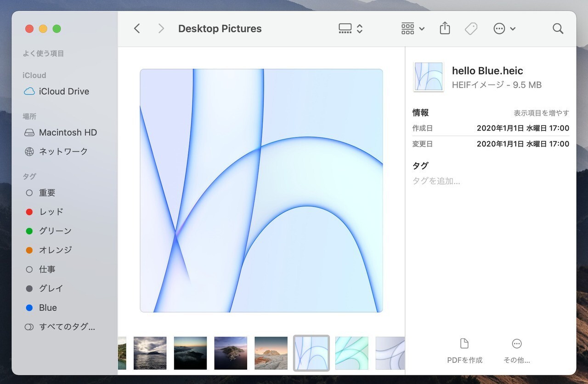Go back with the left chevron
Viewport: 588px width, 384px height.
point(136,29)
